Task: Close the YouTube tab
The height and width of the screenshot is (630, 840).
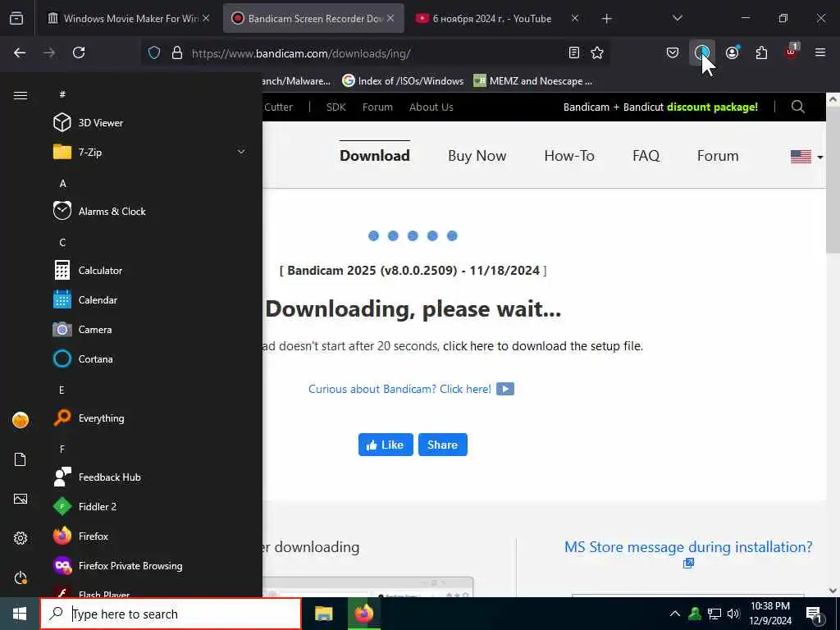Action: (574, 18)
